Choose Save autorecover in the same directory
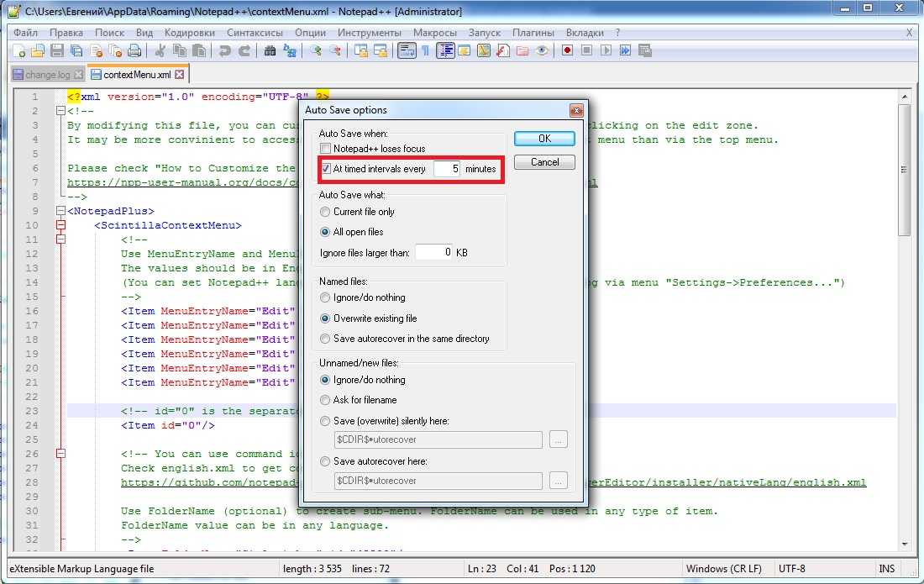 coord(325,338)
